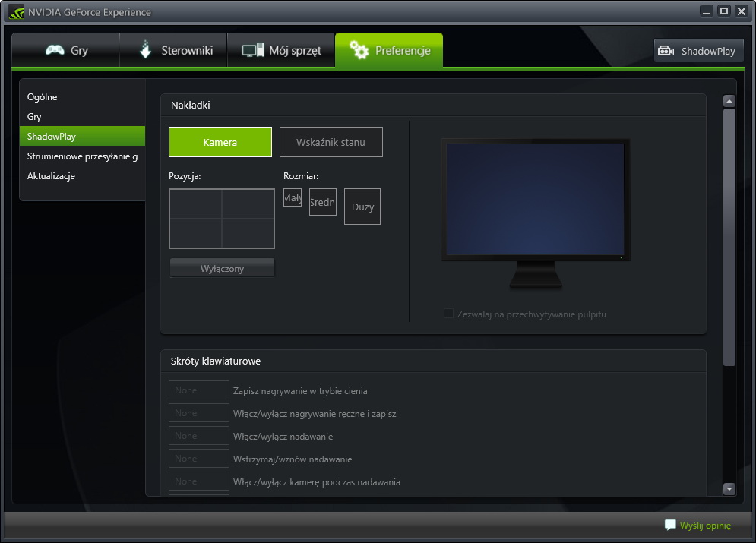The height and width of the screenshot is (543, 756).
Task: Open the Mój sprzęt tab
Action: (282, 50)
